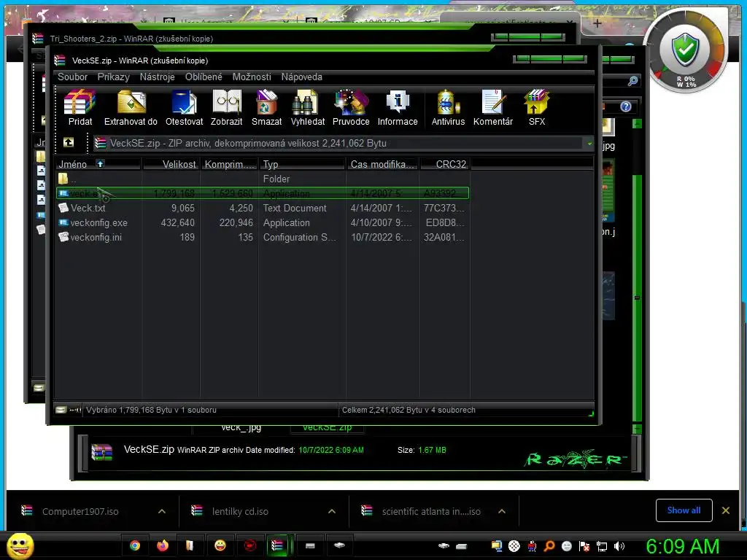Viewport: 747px width, 560px height.
Task: Open the Zobrazit view-file icon
Action: pos(226,108)
